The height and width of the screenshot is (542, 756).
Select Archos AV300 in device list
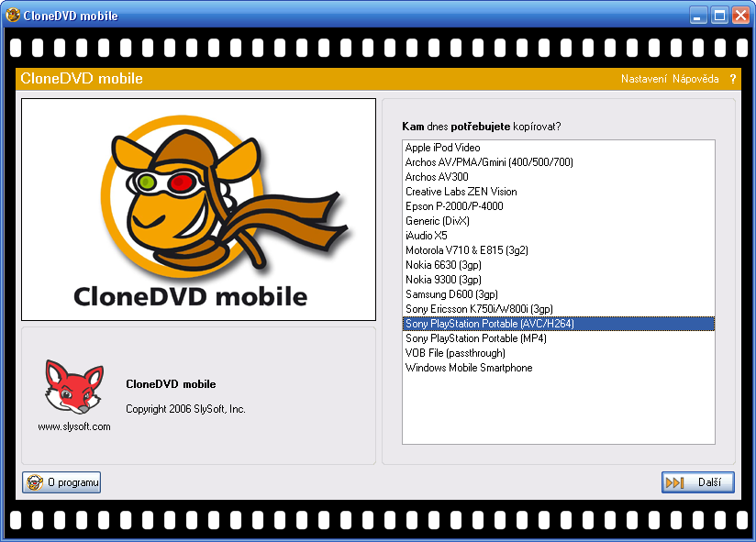tap(437, 177)
